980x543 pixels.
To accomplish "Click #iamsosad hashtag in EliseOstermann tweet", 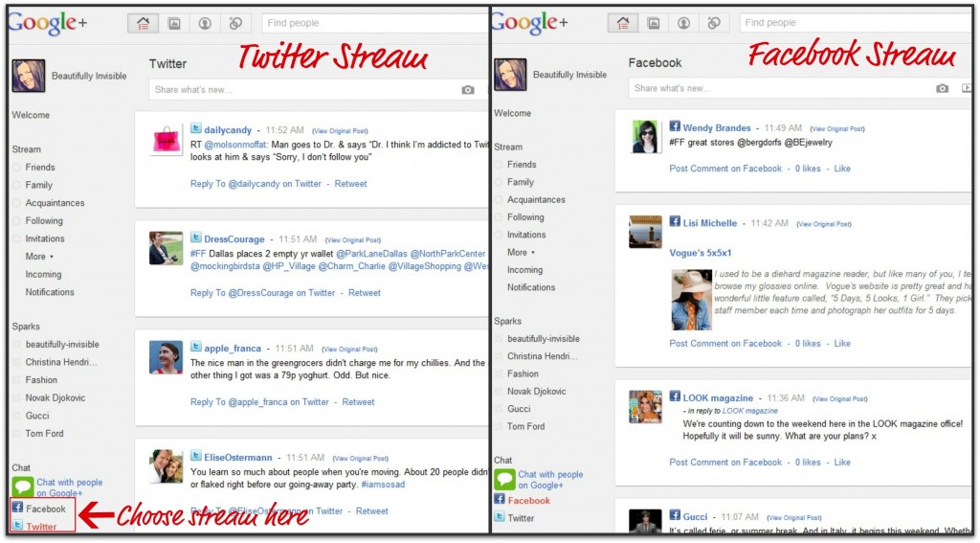I will point(383,485).
